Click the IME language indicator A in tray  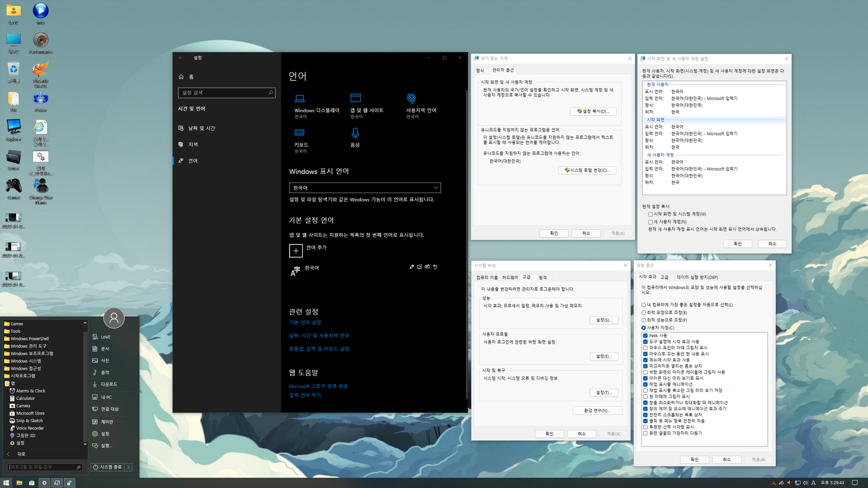[814, 483]
